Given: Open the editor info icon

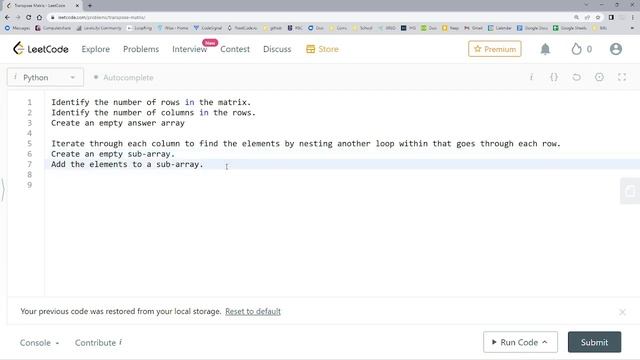Looking at the screenshot, I should click(531, 77).
